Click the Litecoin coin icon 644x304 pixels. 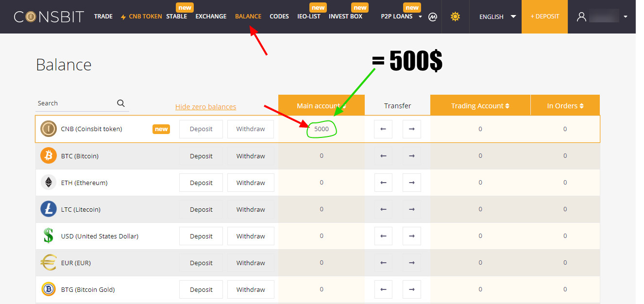49,209
